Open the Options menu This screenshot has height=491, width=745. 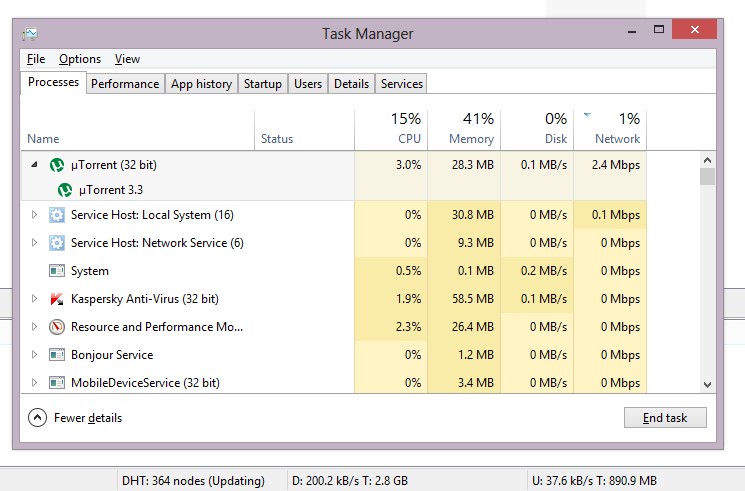[80, 59]
